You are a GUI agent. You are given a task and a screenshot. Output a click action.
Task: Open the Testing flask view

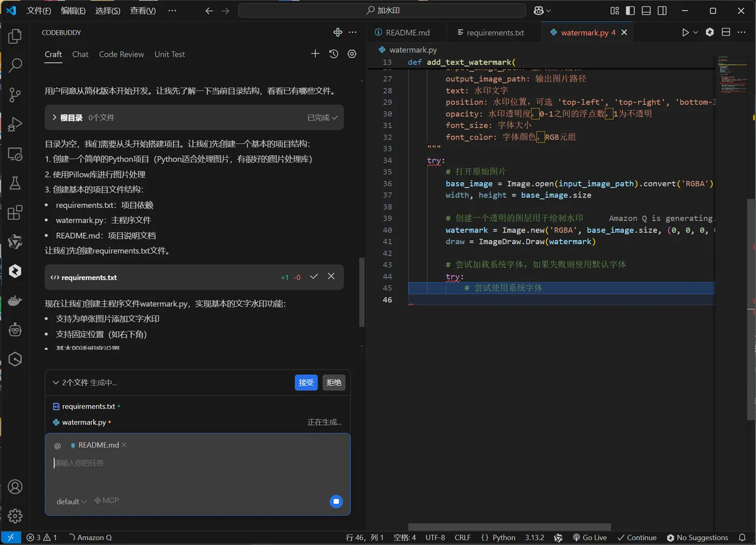tap(15, 183)
